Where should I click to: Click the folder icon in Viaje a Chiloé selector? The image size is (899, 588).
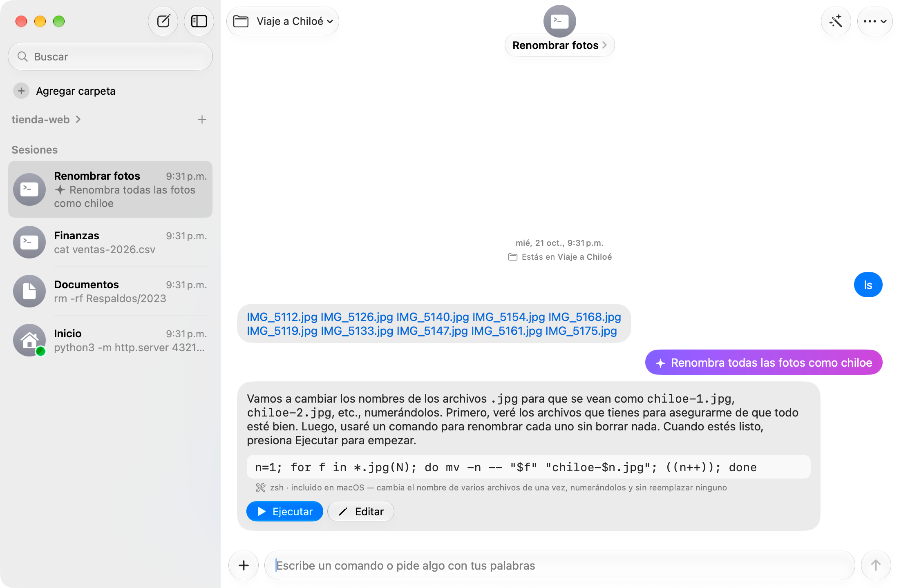(241, 21)
